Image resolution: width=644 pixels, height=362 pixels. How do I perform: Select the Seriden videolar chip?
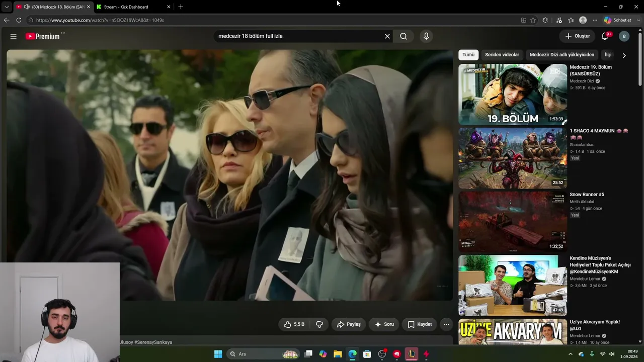502,55
